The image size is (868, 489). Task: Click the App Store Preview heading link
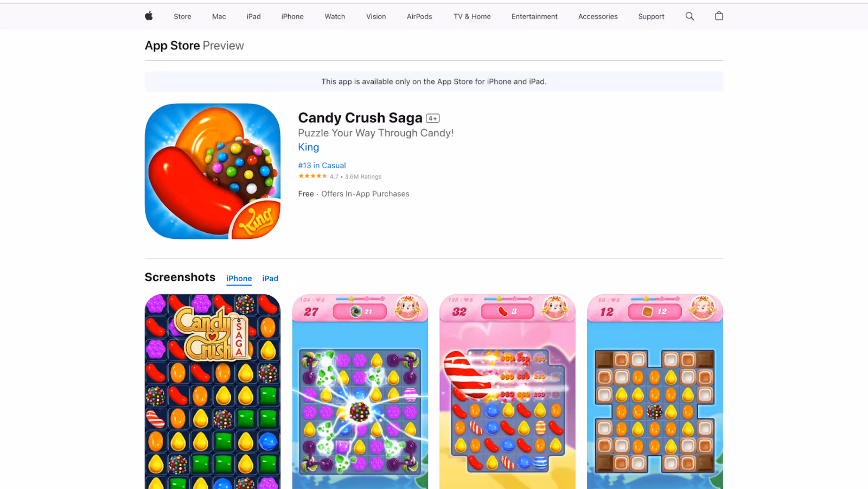(194, 46)
